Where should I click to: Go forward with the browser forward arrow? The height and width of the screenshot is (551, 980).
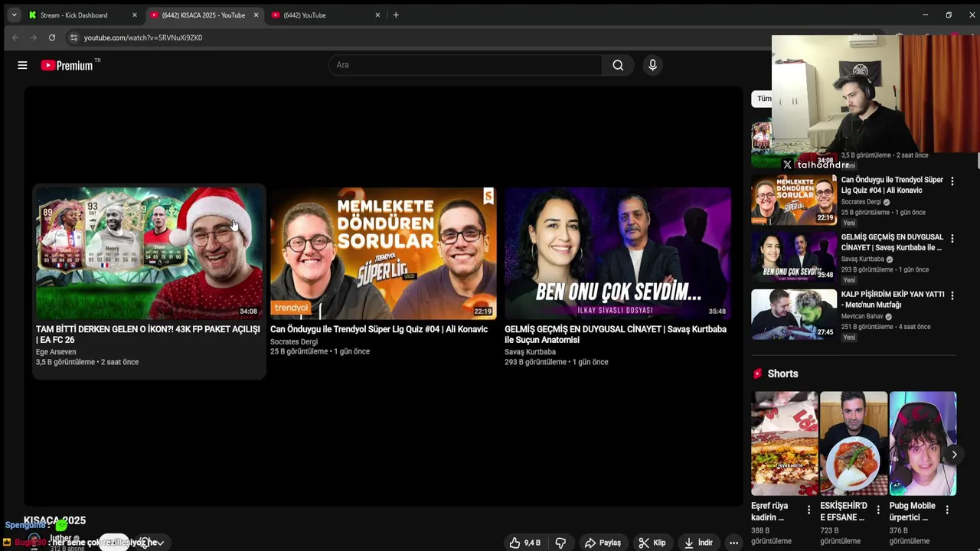(x=33, y=37)
